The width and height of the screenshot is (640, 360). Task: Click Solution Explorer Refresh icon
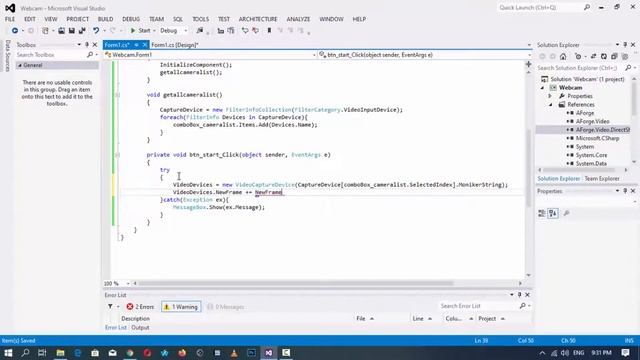604,56
